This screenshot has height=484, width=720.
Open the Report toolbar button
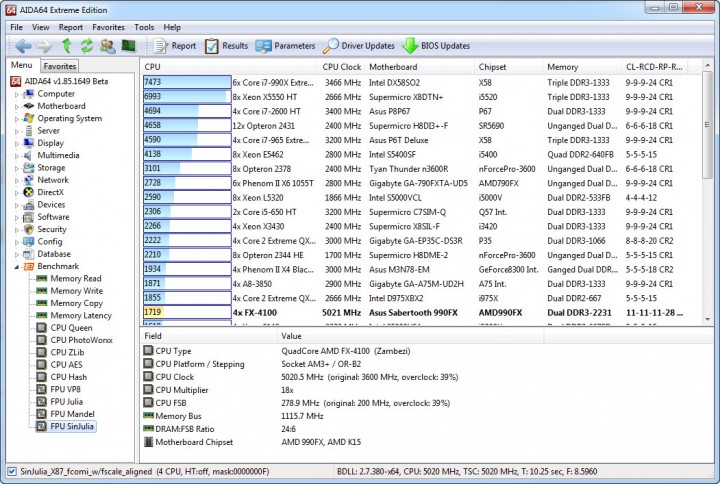(174, 46)
